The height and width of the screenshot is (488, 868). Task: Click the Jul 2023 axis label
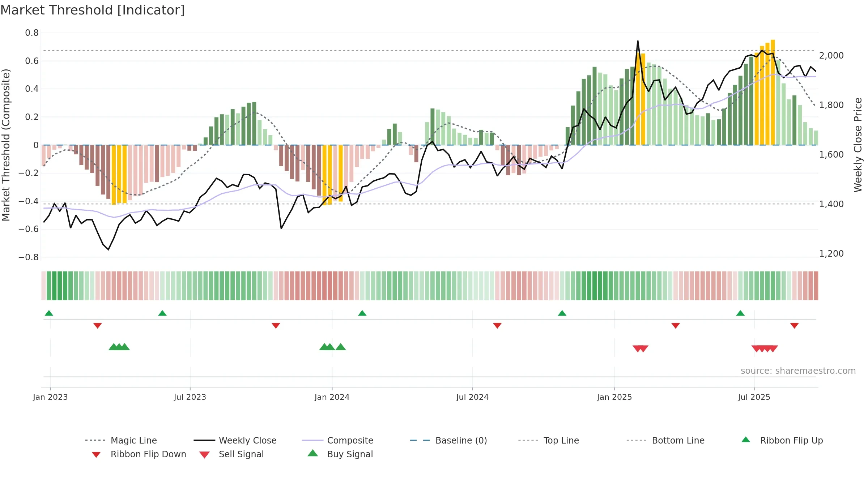[190, 397]
